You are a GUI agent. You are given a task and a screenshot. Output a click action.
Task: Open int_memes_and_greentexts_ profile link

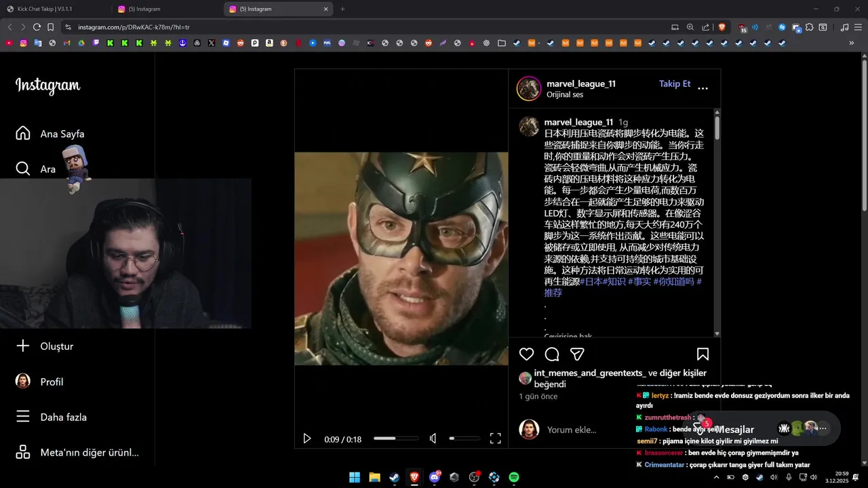590,373
